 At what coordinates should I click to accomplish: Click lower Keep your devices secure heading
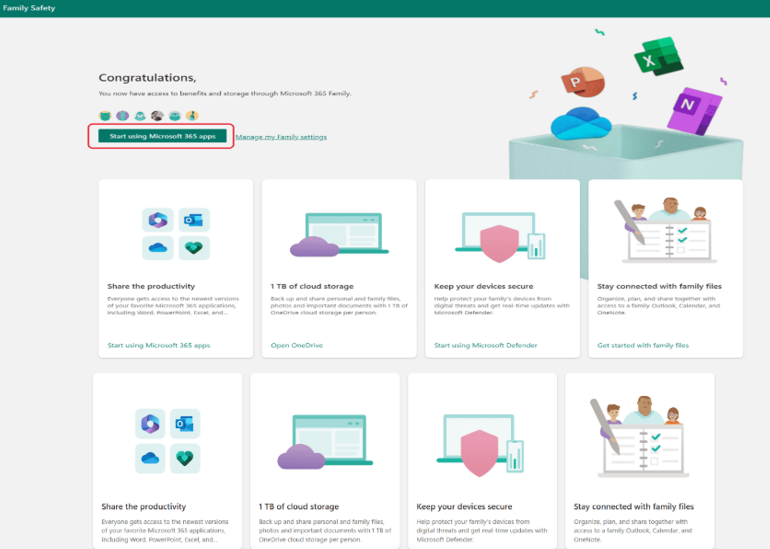pyautogui.click(x=464, y=506)
